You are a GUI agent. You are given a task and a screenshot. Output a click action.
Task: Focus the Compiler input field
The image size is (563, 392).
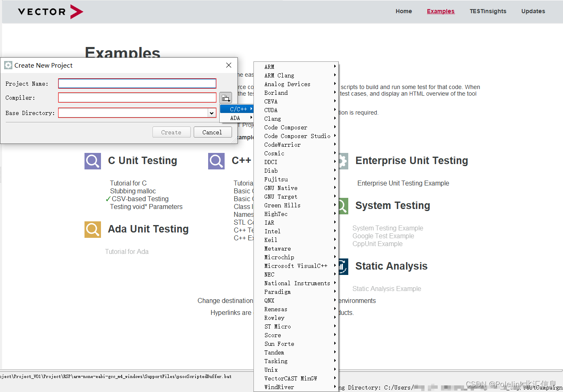(137, 98)
